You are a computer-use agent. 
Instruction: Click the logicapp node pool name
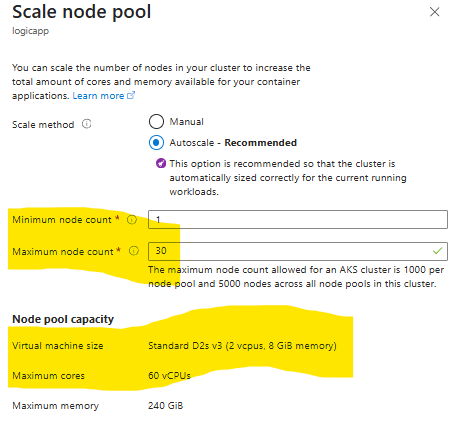click(x=31, y=31)
